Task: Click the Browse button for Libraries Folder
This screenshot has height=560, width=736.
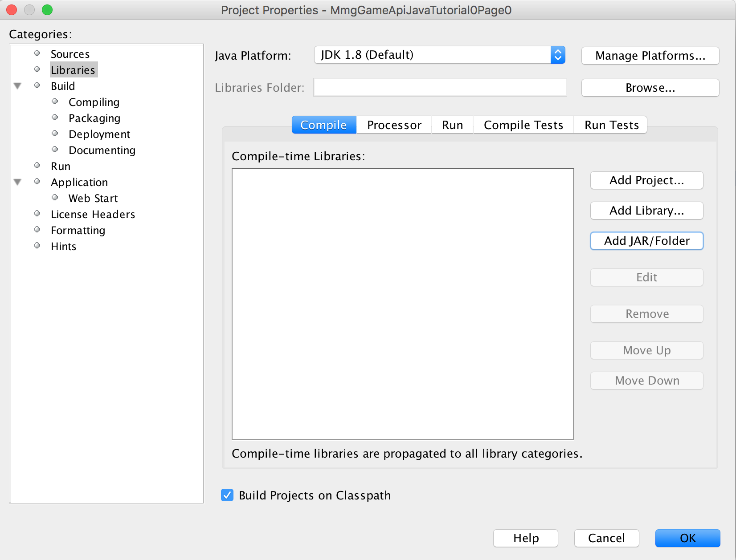Action: (650, 88)
